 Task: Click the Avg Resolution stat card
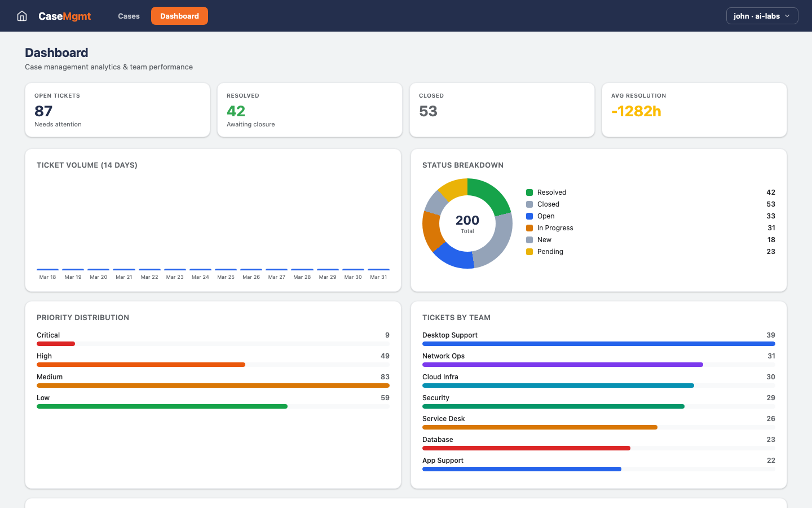click(694, 110)
